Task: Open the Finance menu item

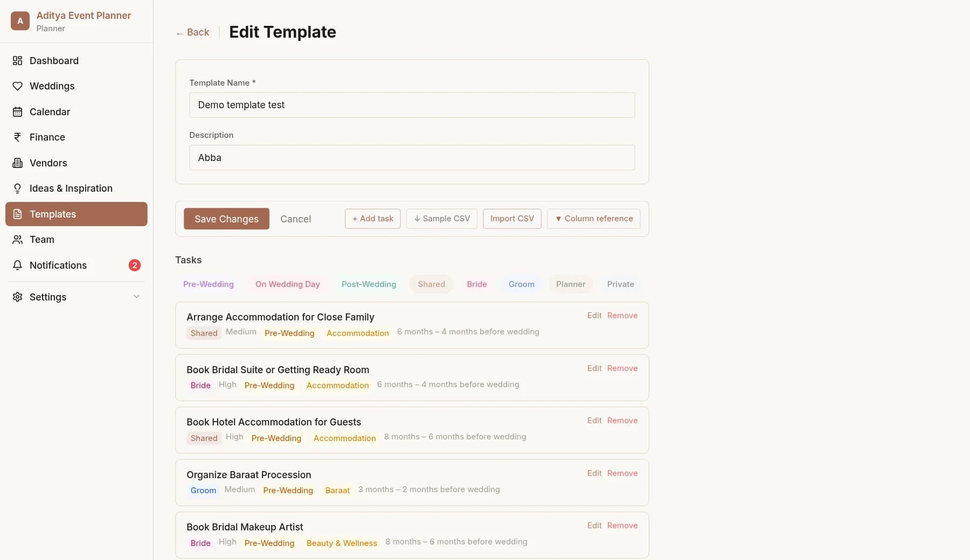Action: click(x=76, y=137)
